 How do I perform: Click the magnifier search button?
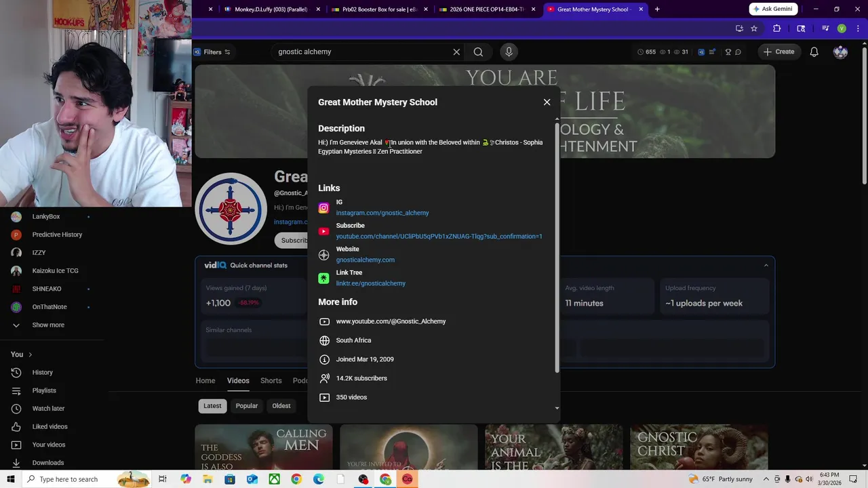(x=478, y=52)
